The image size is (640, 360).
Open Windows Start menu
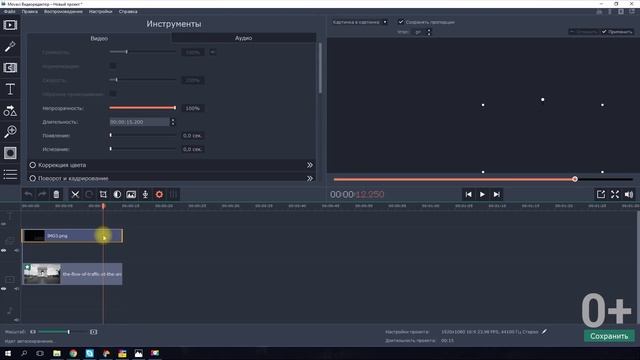(8, 353)
